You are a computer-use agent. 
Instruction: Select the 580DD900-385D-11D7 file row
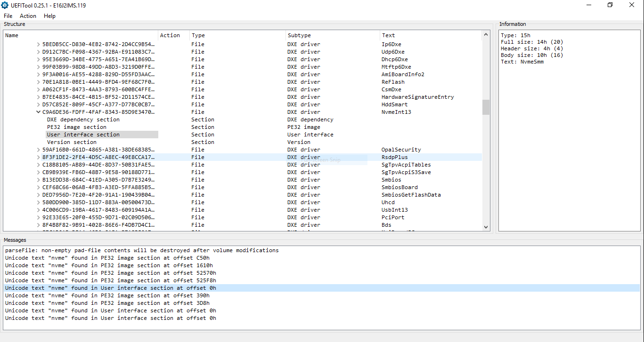(x=243, y=202)
